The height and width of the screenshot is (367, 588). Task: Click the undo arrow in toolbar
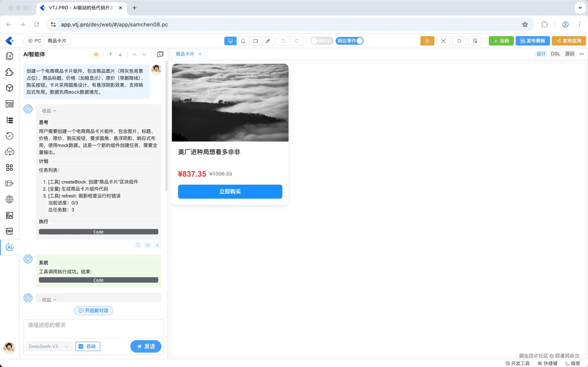pyautogui.click(x=283, y=41)
